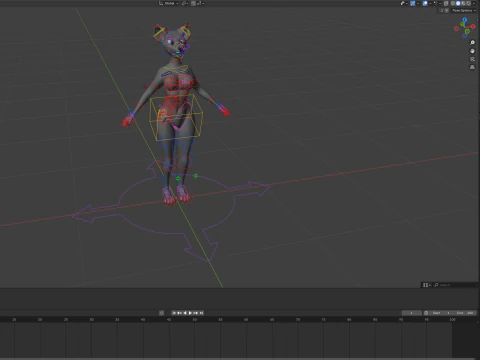Viewport: 480px width, 360px height.
Task: Switch to rendered viewport shading
Action: [468, 3]
